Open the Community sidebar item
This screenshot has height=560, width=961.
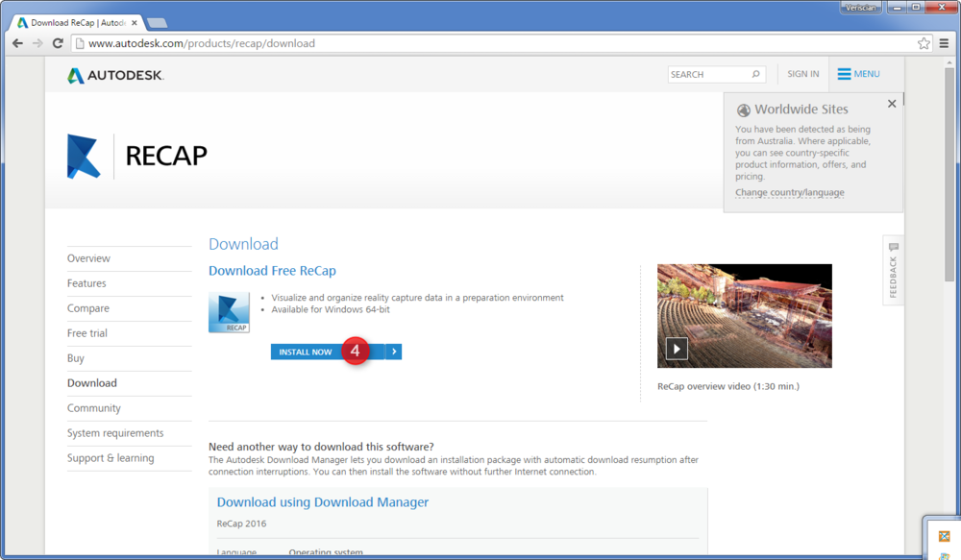94,408
